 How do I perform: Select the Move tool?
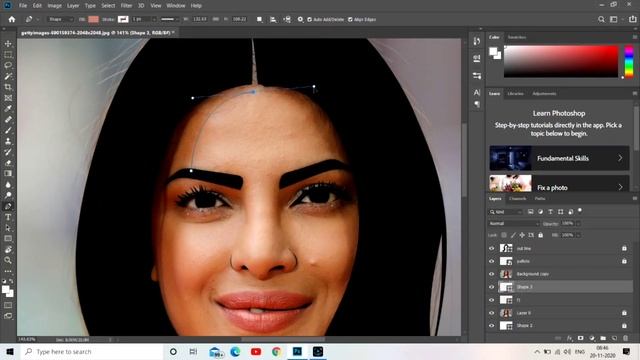(8, 44)
